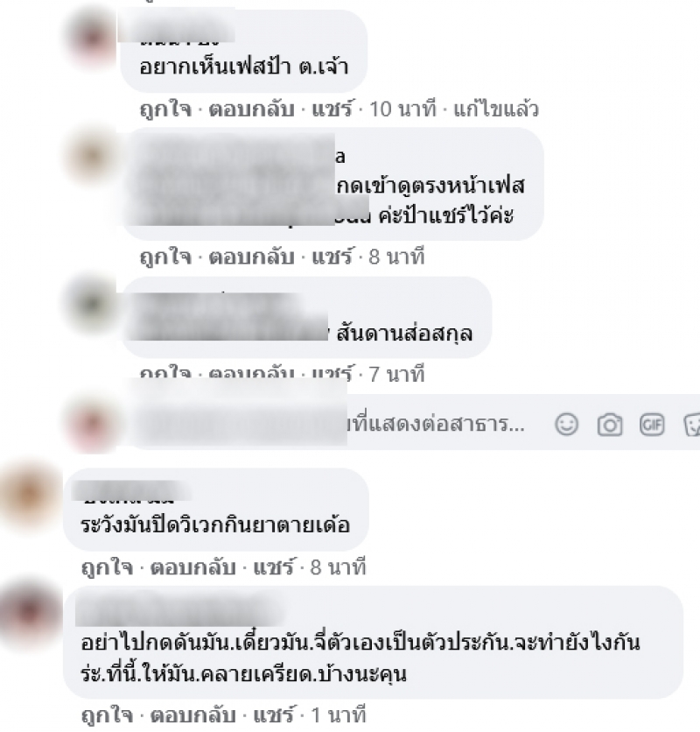Reply to the ค่ะป้าแชร์ไว้ค่ะ comment
Viewport: 700px width, 732px height.
(251, 257)
